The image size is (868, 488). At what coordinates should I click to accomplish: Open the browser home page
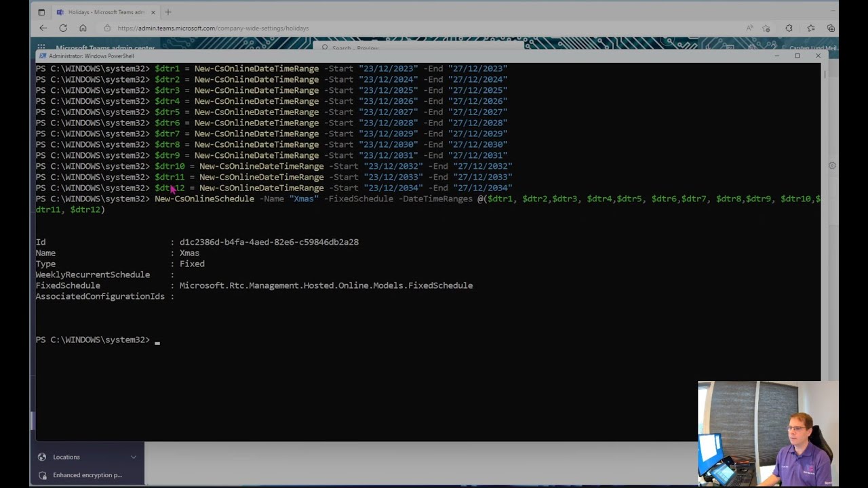coord(83,28)
